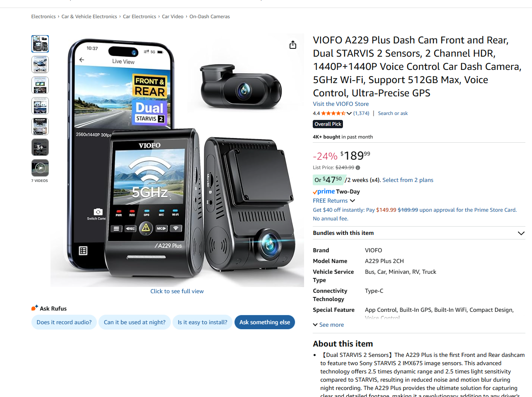Expand the rating breakdown chevron
The image size is (532, 397).
click(349, 113)
